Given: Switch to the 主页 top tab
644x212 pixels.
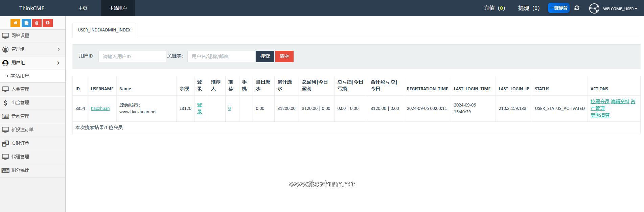Looking at the screenshot, I should pos(83,8).
